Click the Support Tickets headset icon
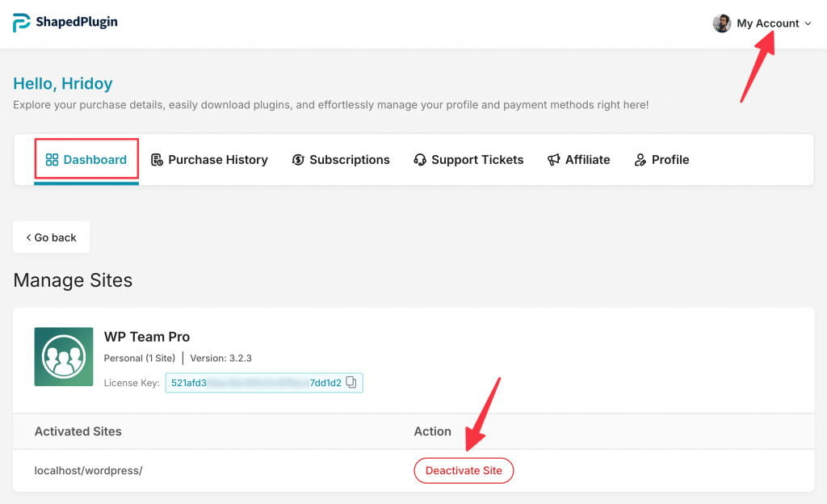827x504 pixels. click(x=420, y=160)
